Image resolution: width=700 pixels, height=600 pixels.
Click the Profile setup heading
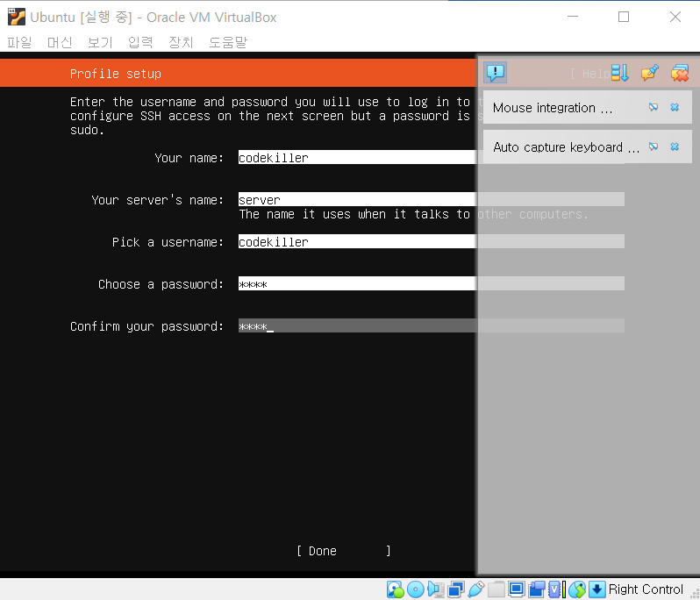(x=116, y=74)
